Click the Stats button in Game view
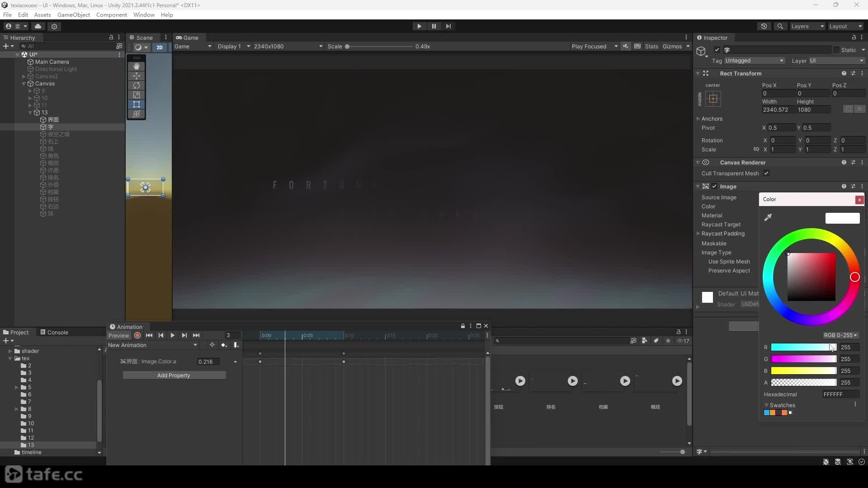The width and height of the screenshot is (868, 488). (651, 47)
